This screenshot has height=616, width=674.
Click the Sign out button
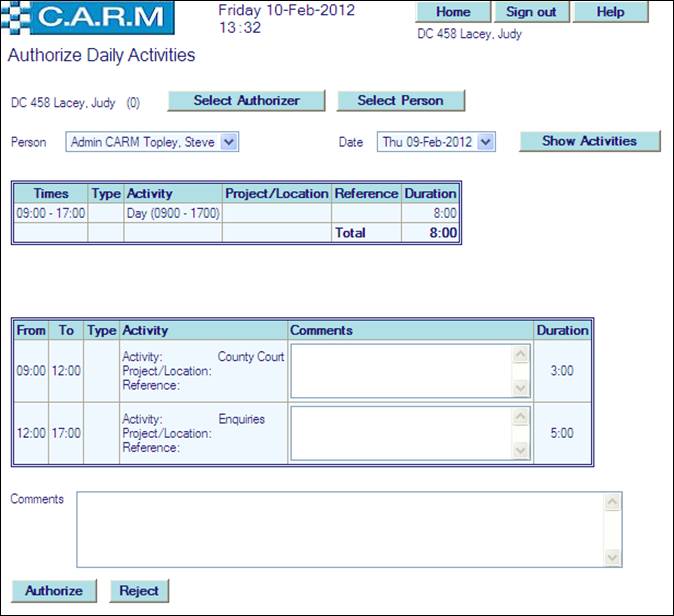(532, 12)
